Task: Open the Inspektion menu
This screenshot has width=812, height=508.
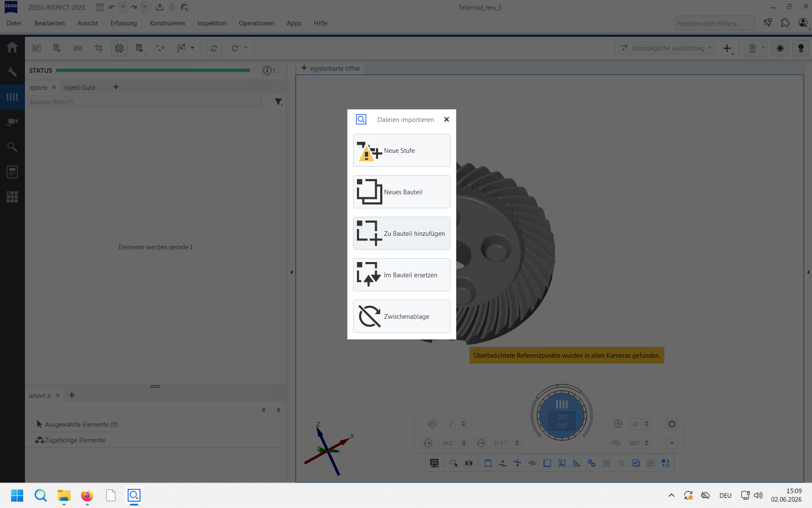Action: pyautogui.click(x=212, y=23)
